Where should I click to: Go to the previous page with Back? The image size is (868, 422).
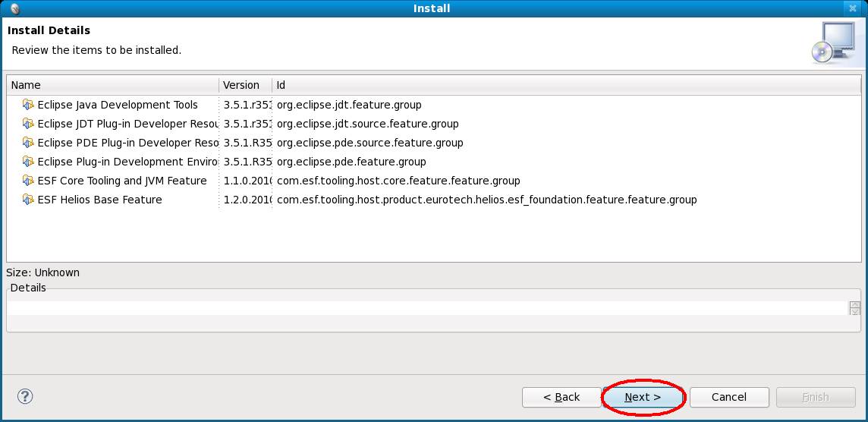[561, 397]
